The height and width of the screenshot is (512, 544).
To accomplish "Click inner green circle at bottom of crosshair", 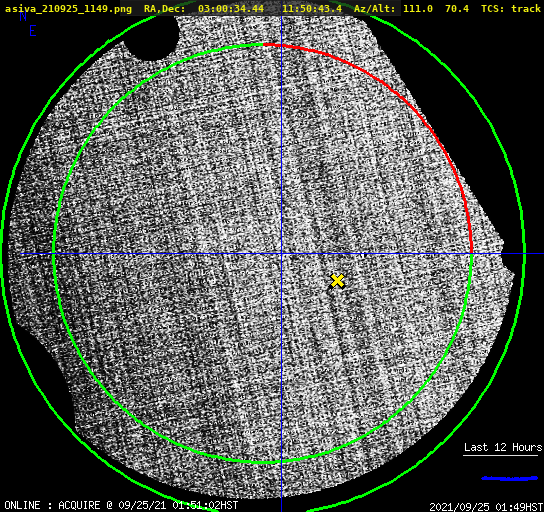I will [x=281, y=462].
